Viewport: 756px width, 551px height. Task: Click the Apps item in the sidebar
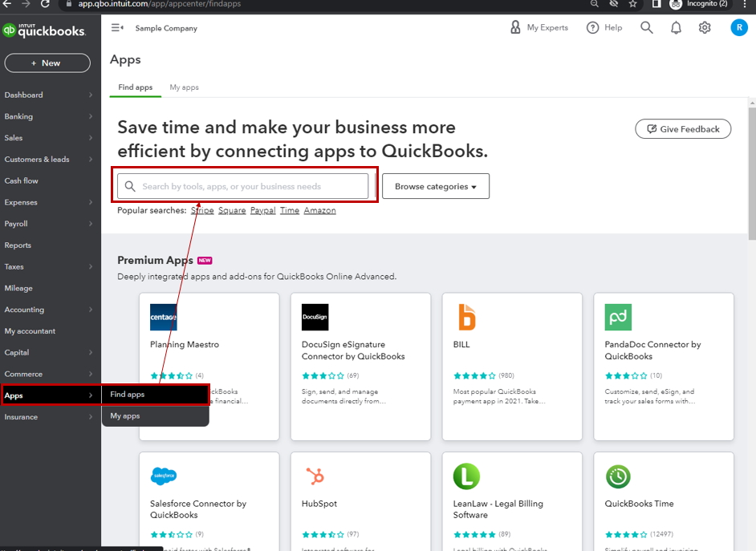click(x=51, y=395)
